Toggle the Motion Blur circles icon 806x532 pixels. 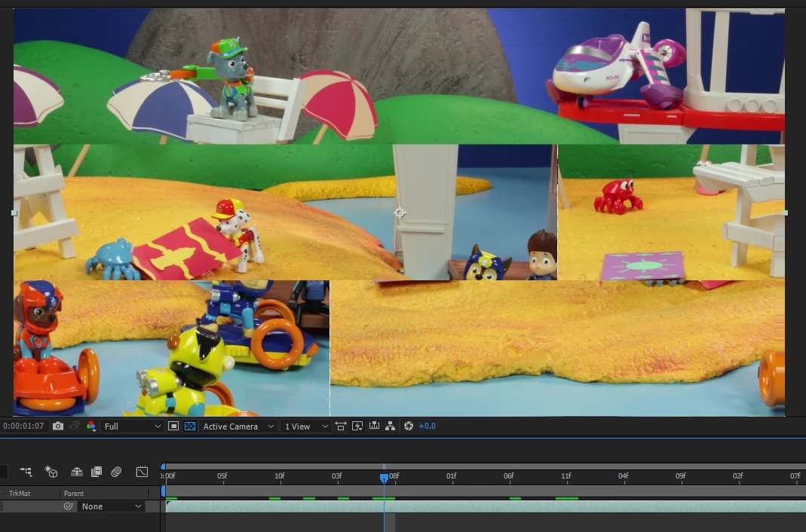pyautogui.click(x=116, y=472)
